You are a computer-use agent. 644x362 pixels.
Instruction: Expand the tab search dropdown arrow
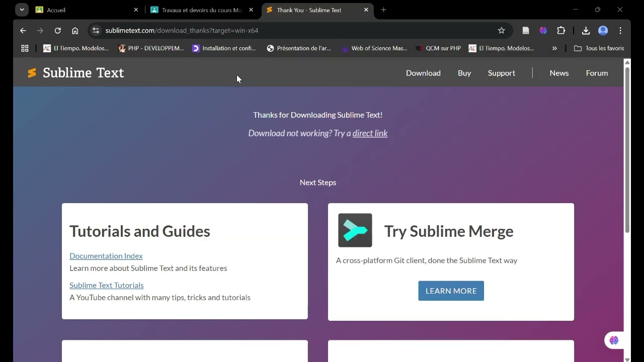point(22,10)
